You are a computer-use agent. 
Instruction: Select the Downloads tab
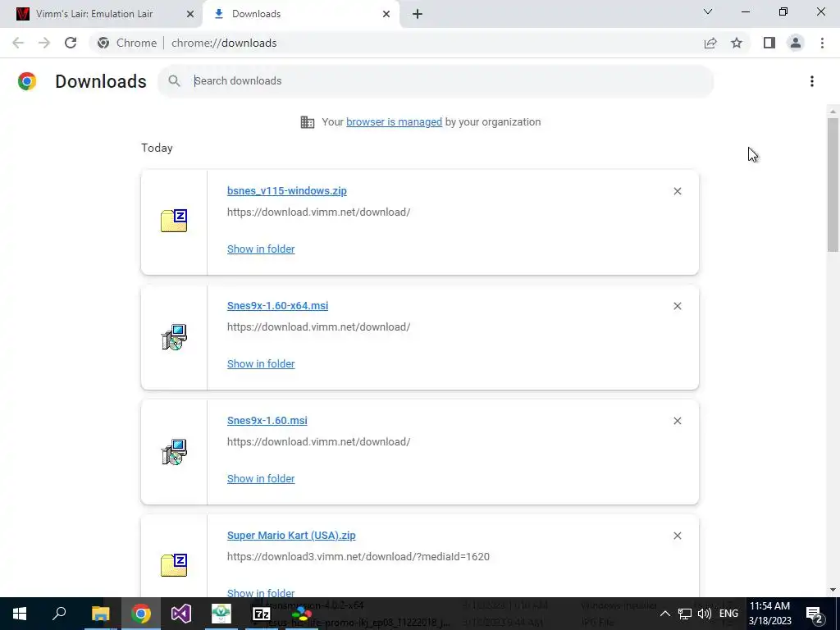pyautogui.click(x=300, y=14)
